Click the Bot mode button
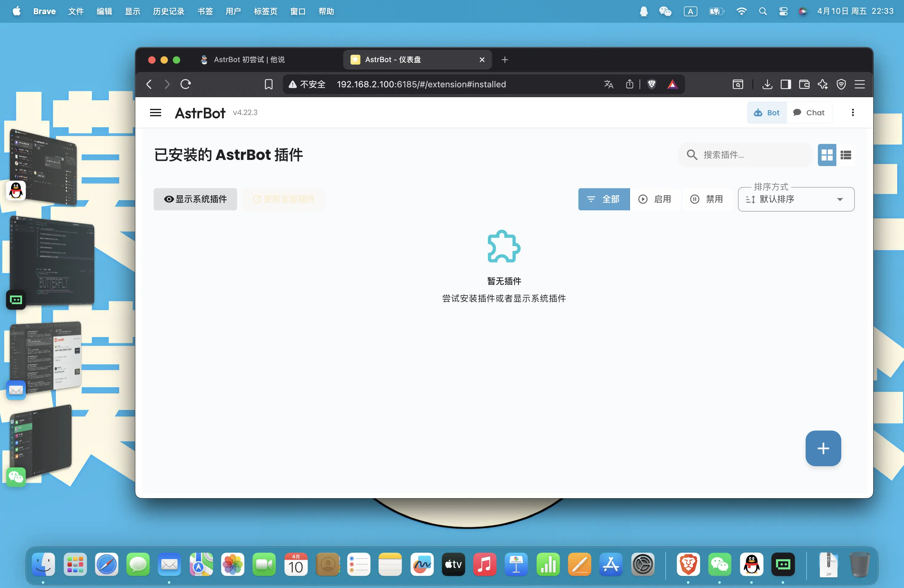Screen dimensions: 904x588 coord(767,113)
